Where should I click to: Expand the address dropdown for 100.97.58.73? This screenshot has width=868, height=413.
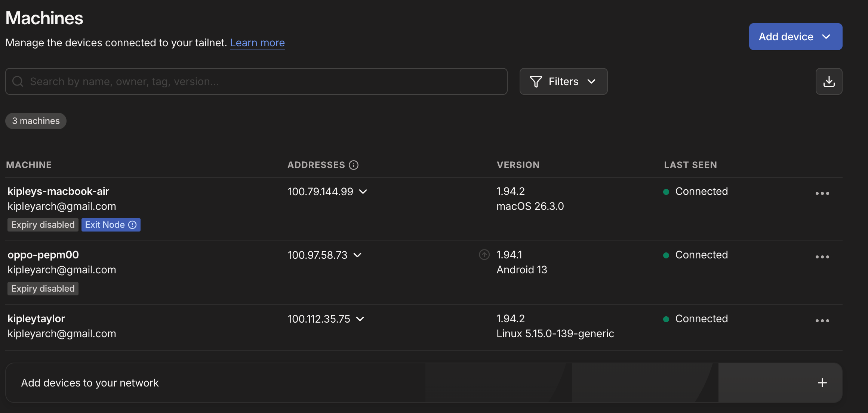click(357, 255)
